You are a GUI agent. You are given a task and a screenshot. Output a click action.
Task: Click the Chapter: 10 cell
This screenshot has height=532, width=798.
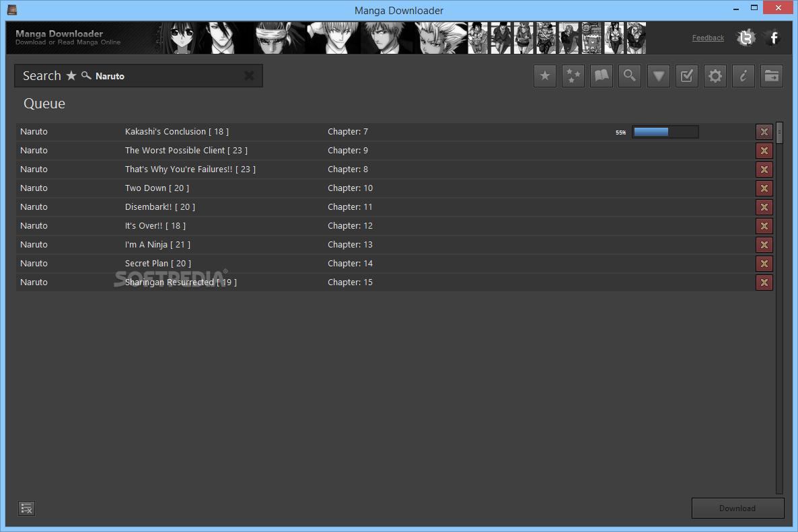coord(350,188)
